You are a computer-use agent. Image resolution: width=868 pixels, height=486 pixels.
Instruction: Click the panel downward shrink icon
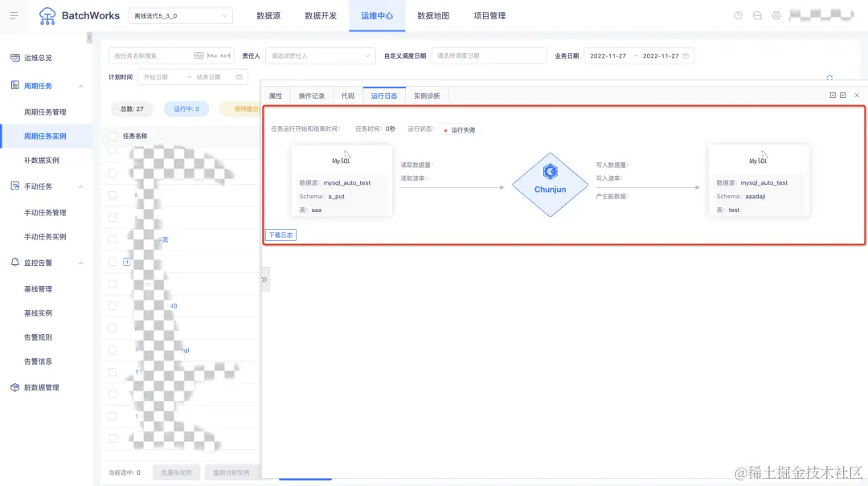[843, 96]
